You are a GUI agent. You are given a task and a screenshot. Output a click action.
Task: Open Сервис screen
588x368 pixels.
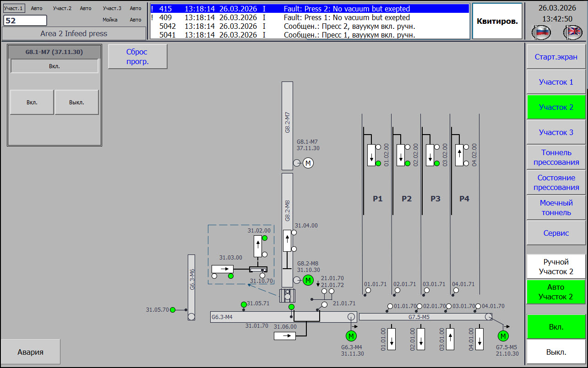556,233
